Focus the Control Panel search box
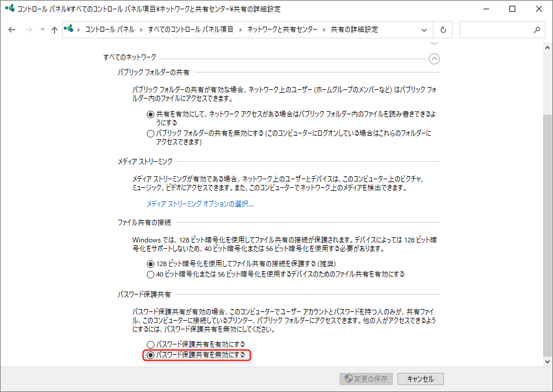This screenshot has width=553, height=392. point(501,30)
